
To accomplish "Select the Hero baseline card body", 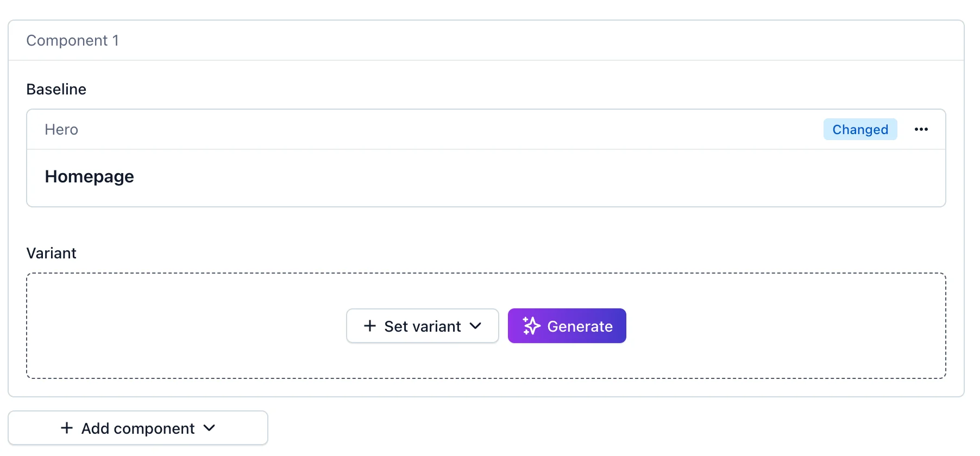I will click(x=486, y=178).
